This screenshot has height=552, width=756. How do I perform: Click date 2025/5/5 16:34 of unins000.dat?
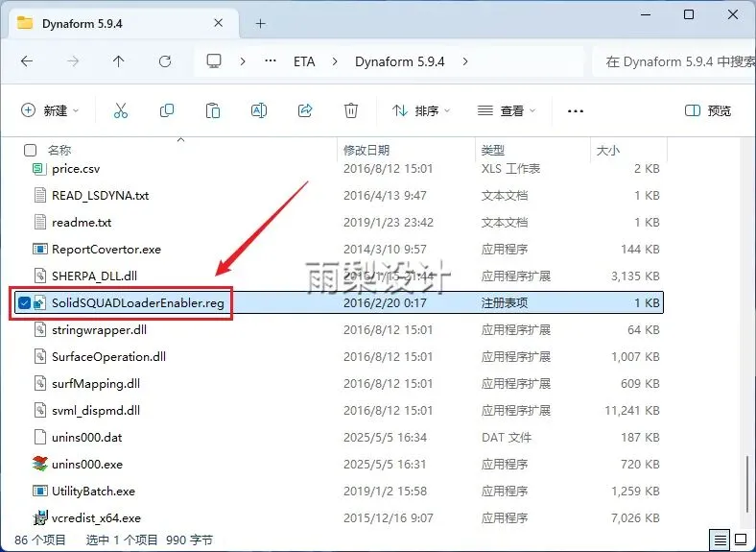coord(385,437)
